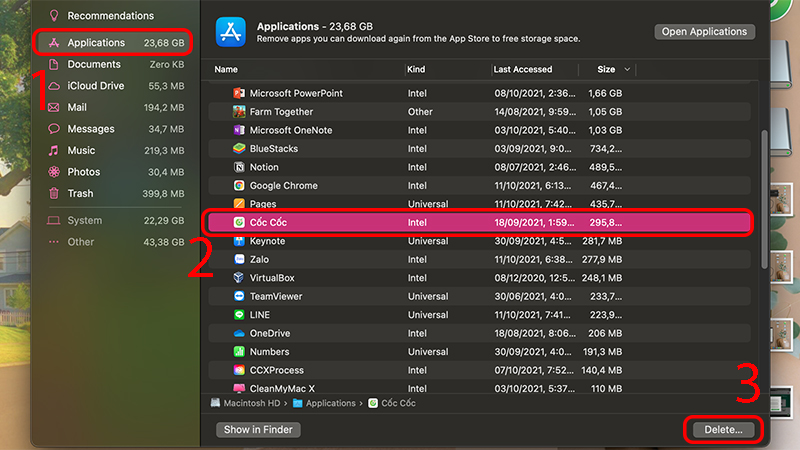Click CCXProcess size value 140,4 MB

click(602, 370)
